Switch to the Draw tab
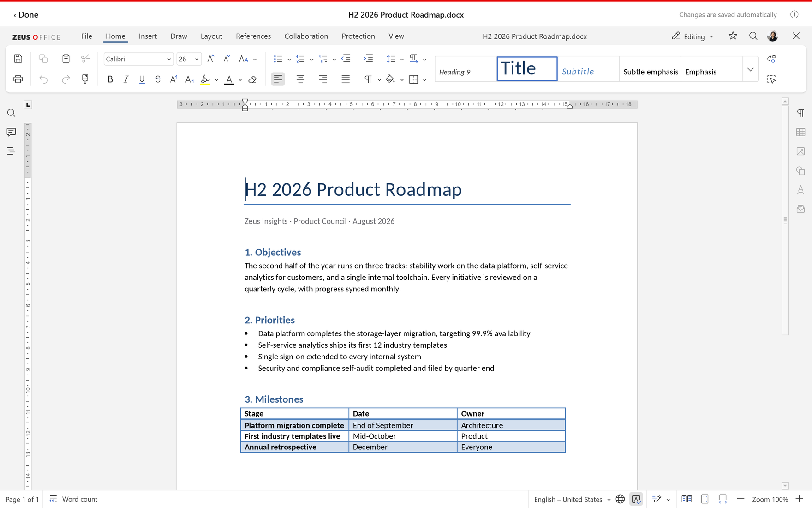 tap(179, 36)
